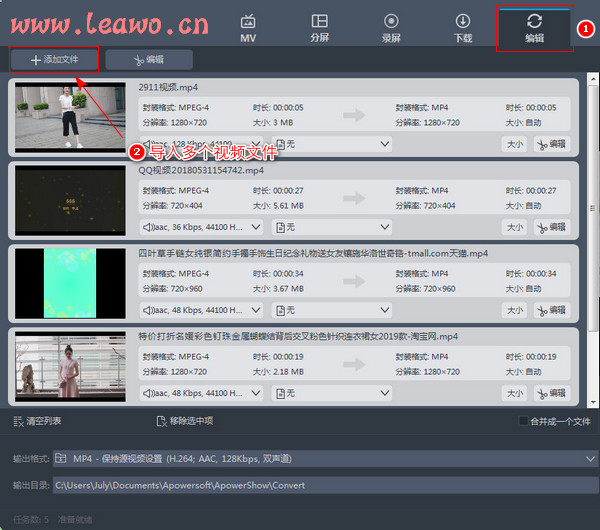Open subtitle dropdown for 2911视频.mp4
The height and width of the screenshot is (530, 600).
pyautogui.click(x=332, y=144)
